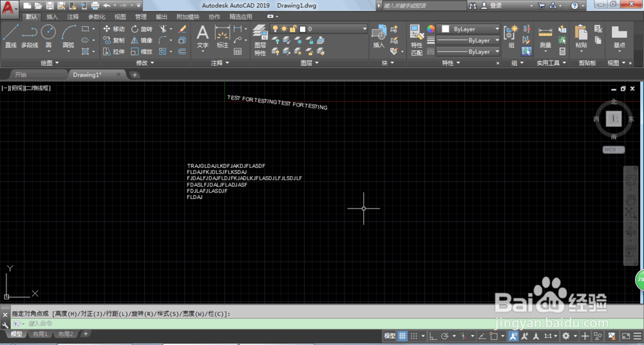Viewport: 644px width, 345px height.
Task: Click the Table icon in 注释 panel
Action: click(x=238, y=51)
